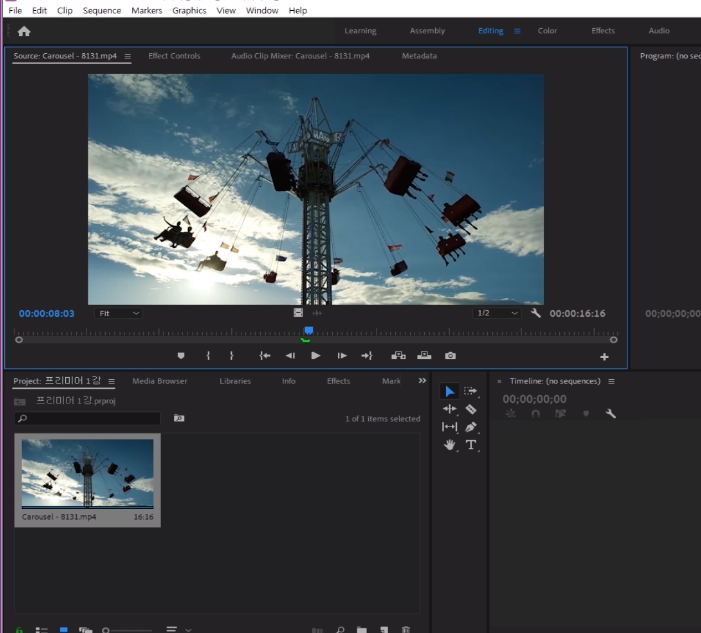Click the Export Frame camera icon
Screen dimensions: 701x633
450,355
